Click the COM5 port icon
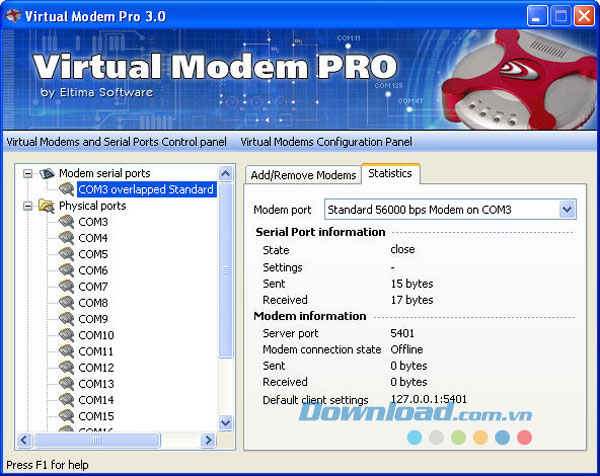This screenshot has width=600, height=476. coord(66,254)
